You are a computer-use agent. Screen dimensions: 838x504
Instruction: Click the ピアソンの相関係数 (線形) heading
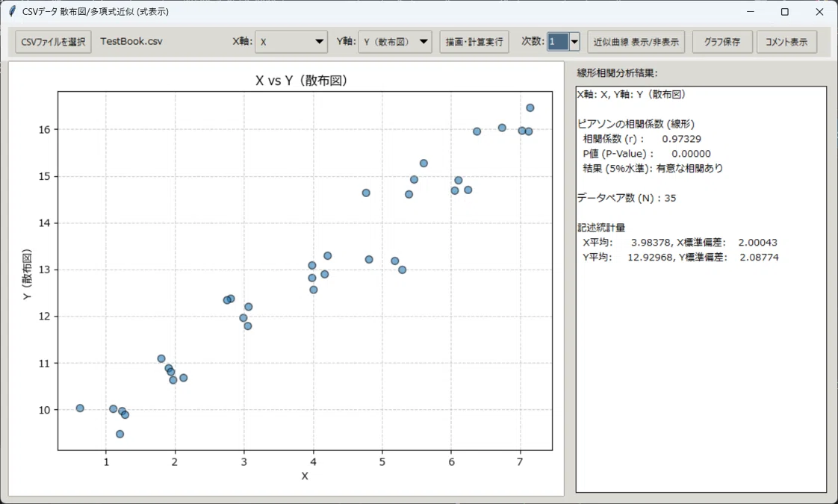click(x=636, y=124)
